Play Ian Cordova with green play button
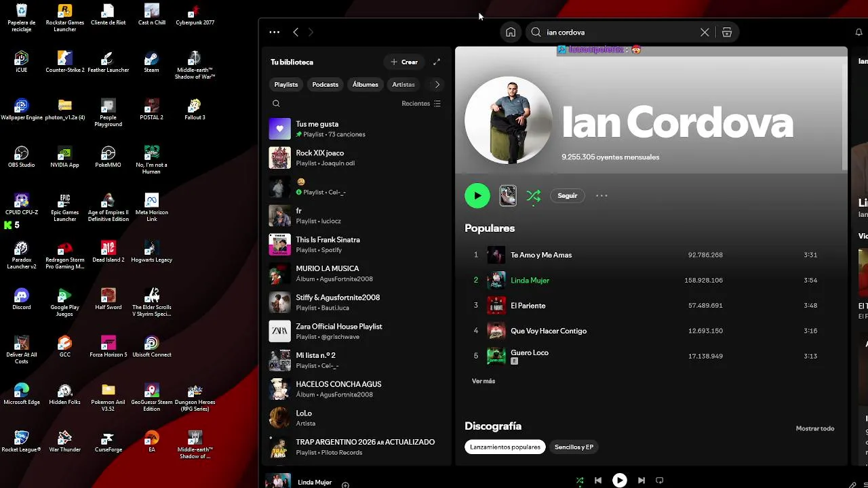 pos(477,196)
